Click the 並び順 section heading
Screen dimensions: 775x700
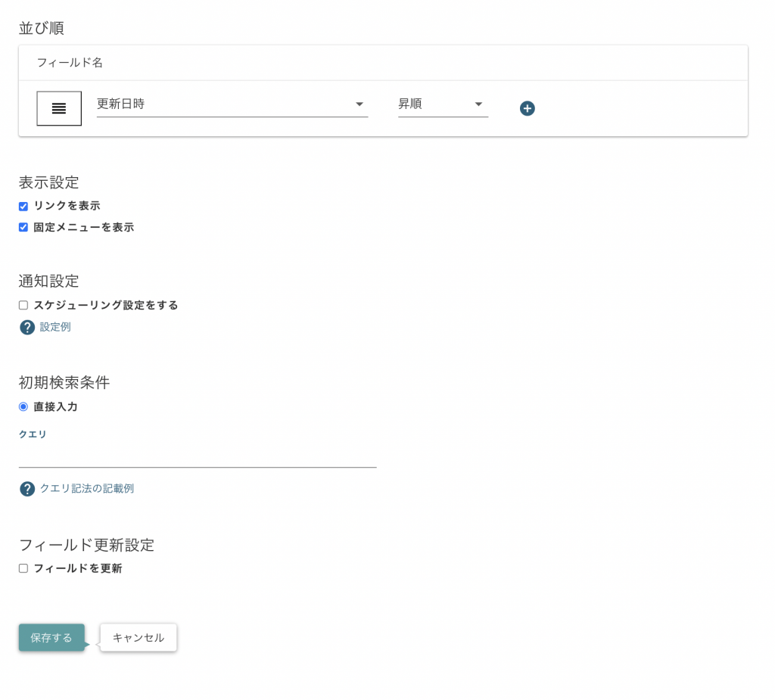42,28
